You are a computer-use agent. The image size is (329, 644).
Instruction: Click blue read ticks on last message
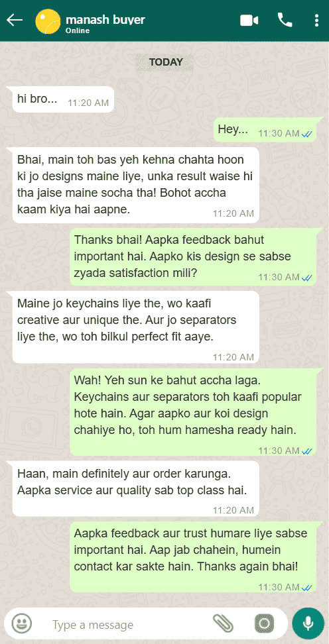coord(307,588)
